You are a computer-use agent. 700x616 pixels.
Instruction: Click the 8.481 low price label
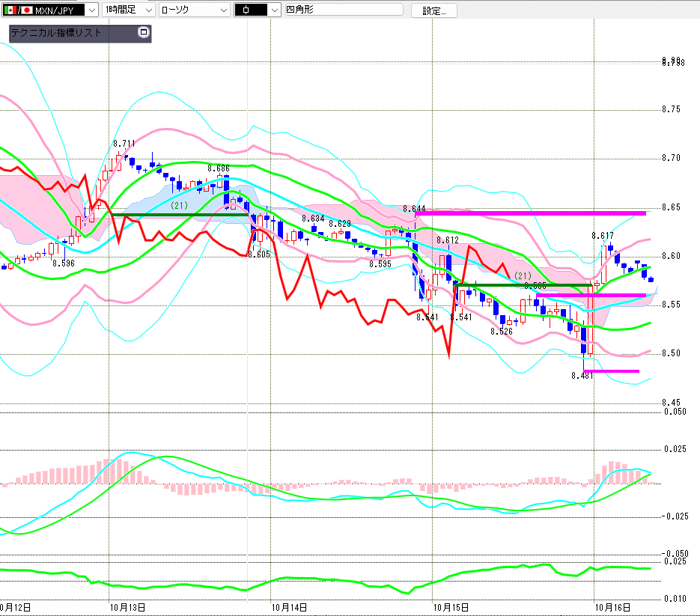582,376
